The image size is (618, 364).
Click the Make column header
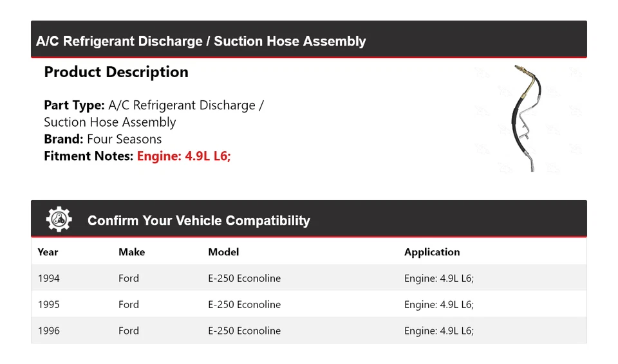(131, 252)
